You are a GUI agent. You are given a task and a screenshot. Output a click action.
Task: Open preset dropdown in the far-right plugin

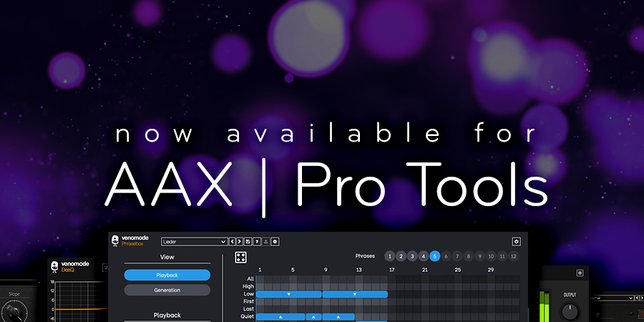612,298
